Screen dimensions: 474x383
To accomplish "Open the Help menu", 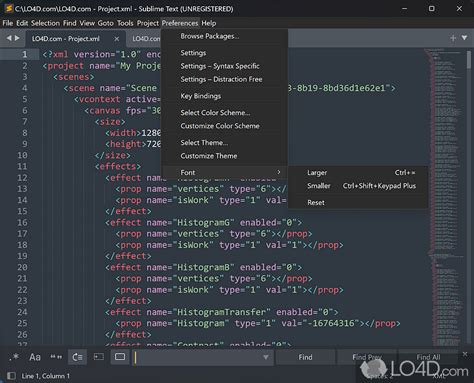I will [209, 23].
